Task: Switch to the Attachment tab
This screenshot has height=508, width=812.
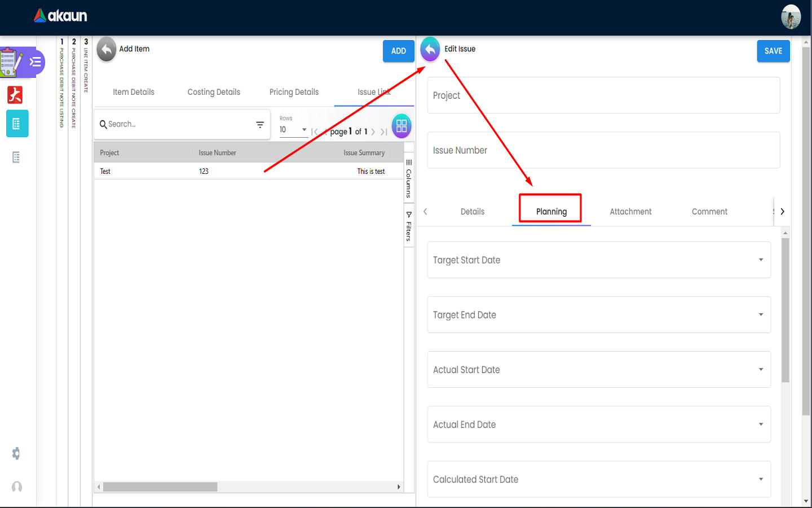Action: [x=630, y=212]
